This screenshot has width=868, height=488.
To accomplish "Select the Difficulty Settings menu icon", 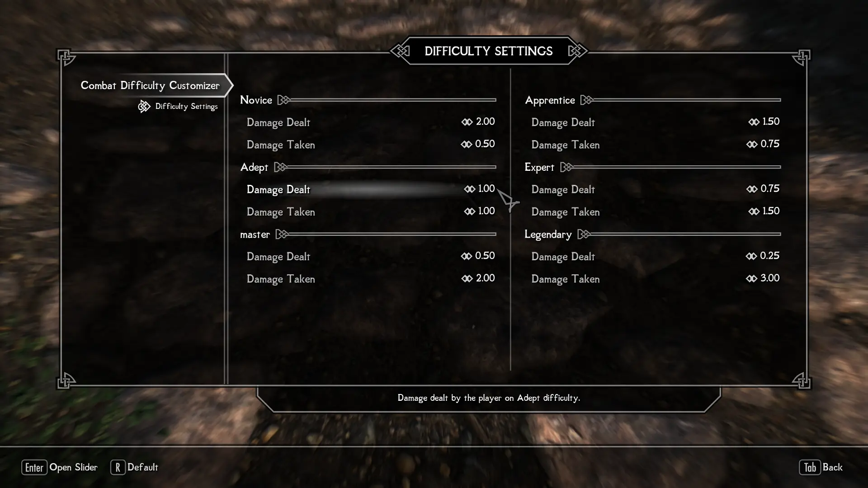I will 144,105.
